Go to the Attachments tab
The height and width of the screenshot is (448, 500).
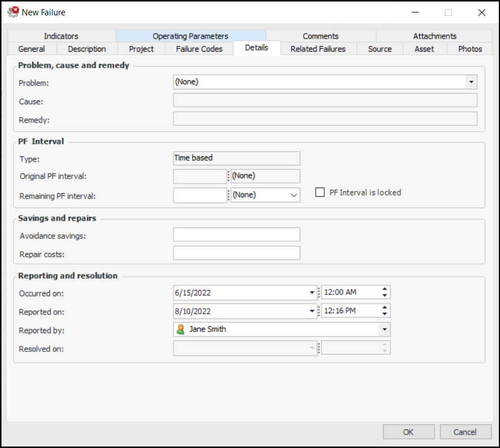pos(435,36)
